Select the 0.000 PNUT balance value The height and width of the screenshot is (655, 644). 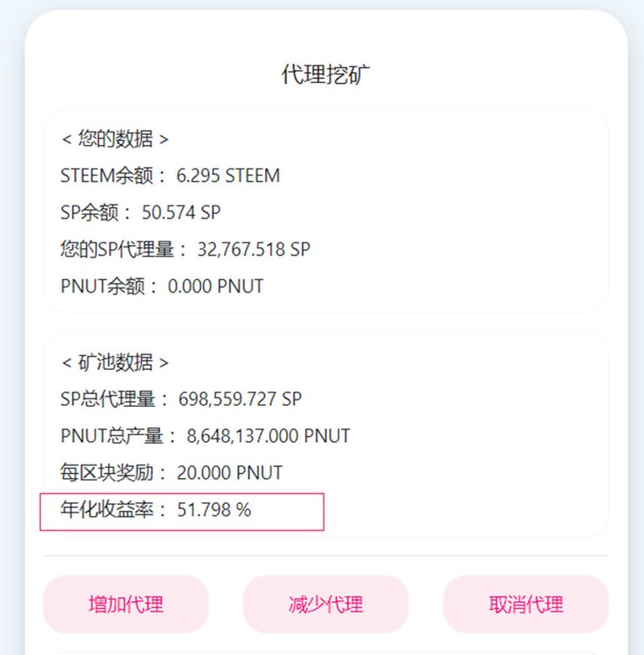pos(216,286)
